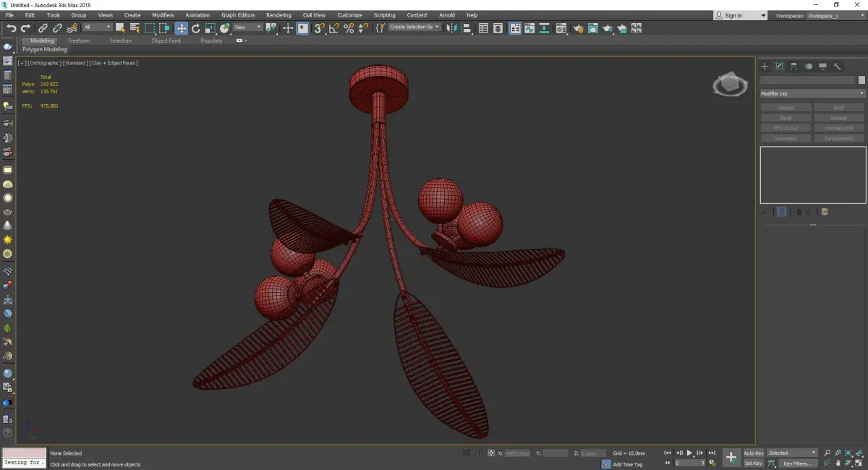868x470 pixels.
Task: Click the Maximize Viewport Toggle icon
Action: pyautogui.click(x=860, y=463)
